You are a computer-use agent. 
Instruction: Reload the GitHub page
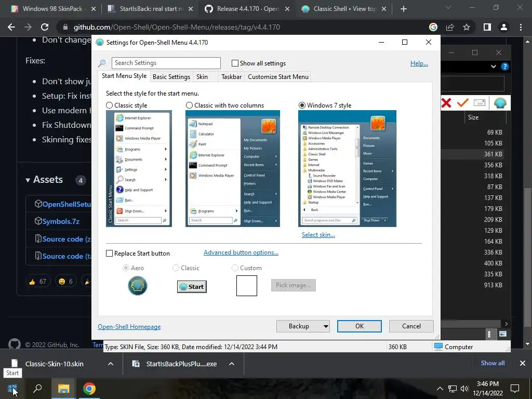(45, 27)
